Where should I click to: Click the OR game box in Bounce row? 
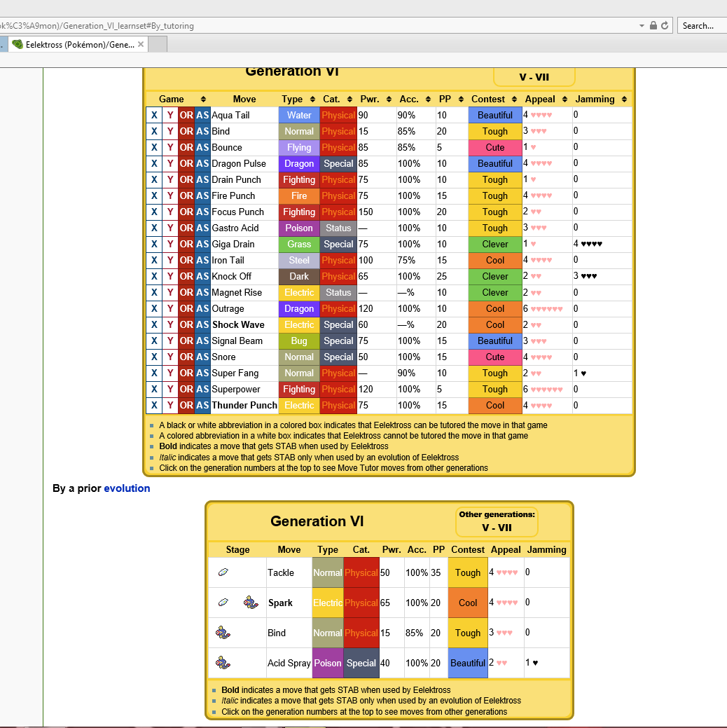tap(186, 147)
